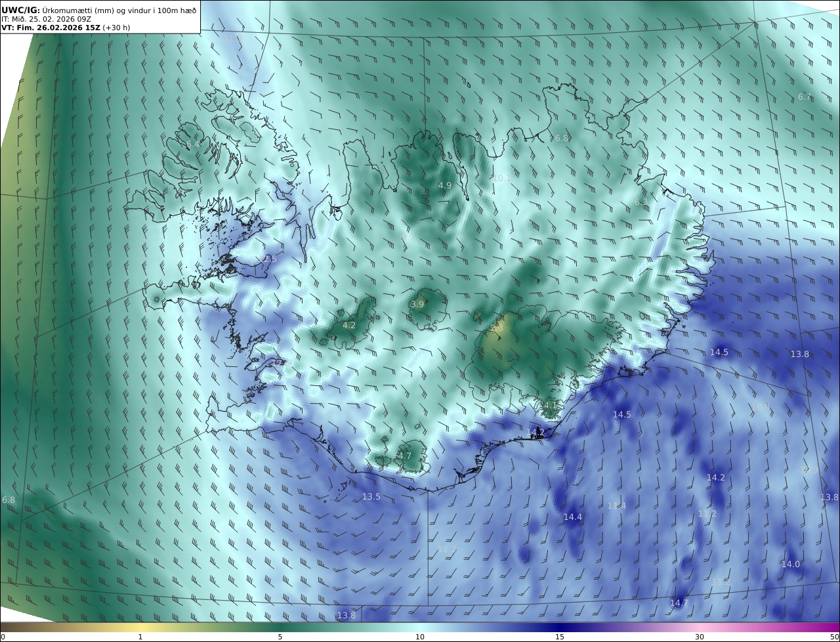Select the 6.8 label on the left edge
This screenshot has height=642, width=840.
tap(8, 500)
